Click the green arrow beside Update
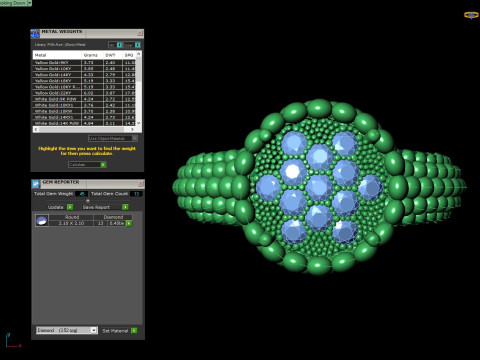 (70, 207)
